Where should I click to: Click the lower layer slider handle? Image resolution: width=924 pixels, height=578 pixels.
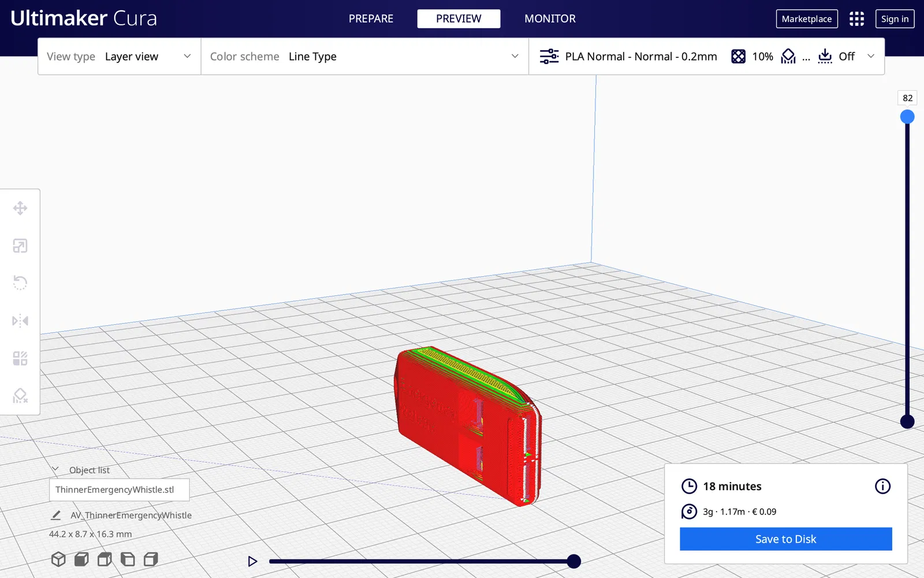907,421
